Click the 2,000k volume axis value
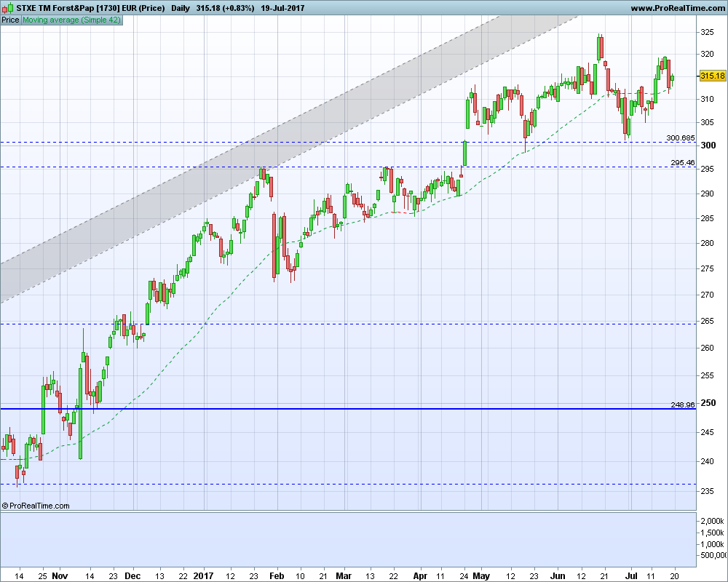728x582 pixels. [712, 521]
